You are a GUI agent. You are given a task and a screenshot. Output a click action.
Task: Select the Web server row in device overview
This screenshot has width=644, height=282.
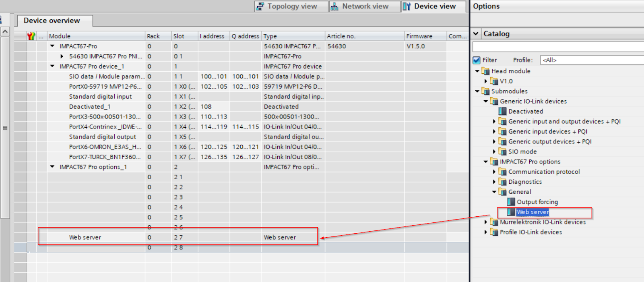tap(242, 237)
